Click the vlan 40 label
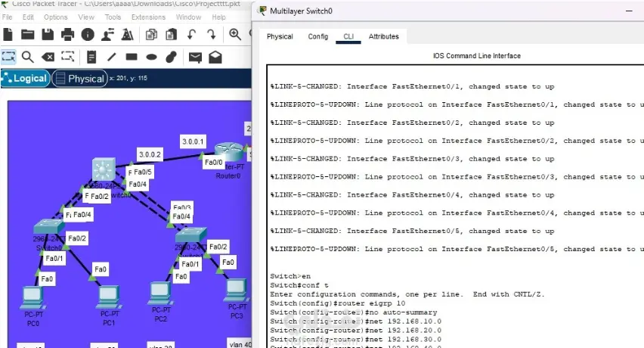This screenshot has height=348, width=644. coord(239,344)
